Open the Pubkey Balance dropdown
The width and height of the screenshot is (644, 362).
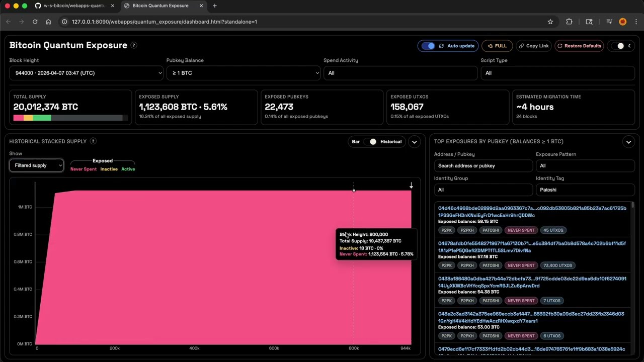(244, 73)
